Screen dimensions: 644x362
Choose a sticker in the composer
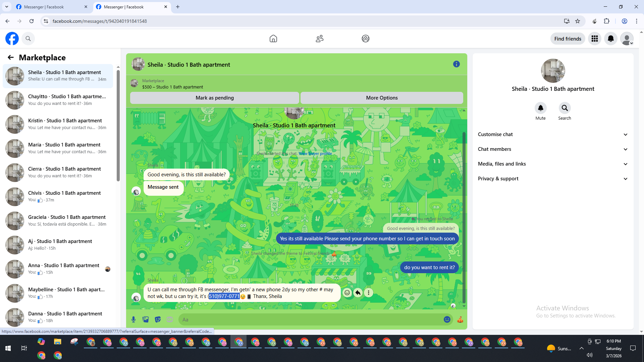(x=158, y=319)
